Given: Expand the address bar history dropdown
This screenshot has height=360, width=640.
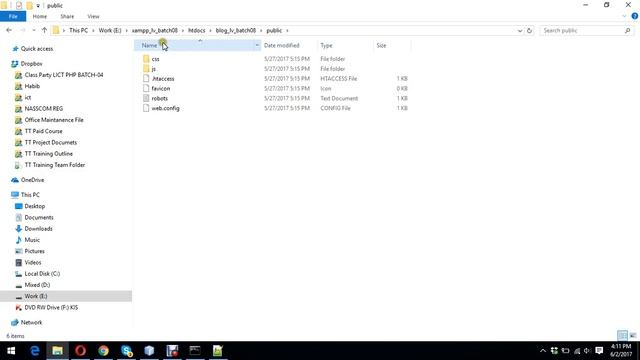Looking at the screenshot, I should click(520, 31).
